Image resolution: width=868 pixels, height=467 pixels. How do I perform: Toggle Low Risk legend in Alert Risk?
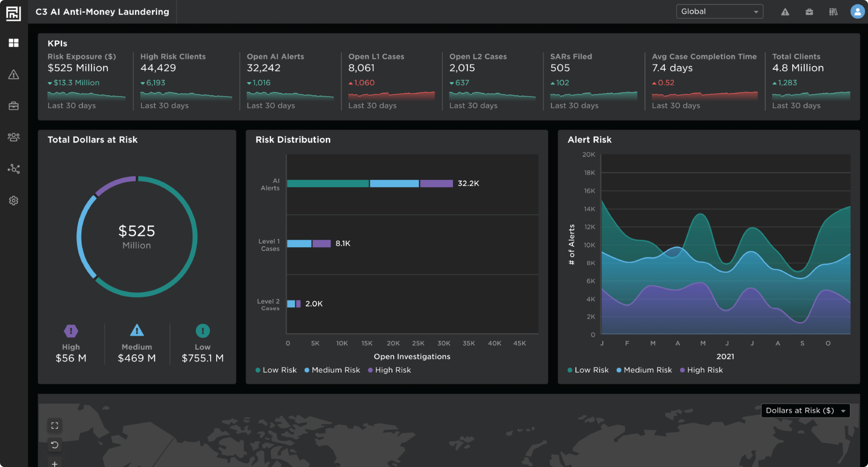pos(588,370)
